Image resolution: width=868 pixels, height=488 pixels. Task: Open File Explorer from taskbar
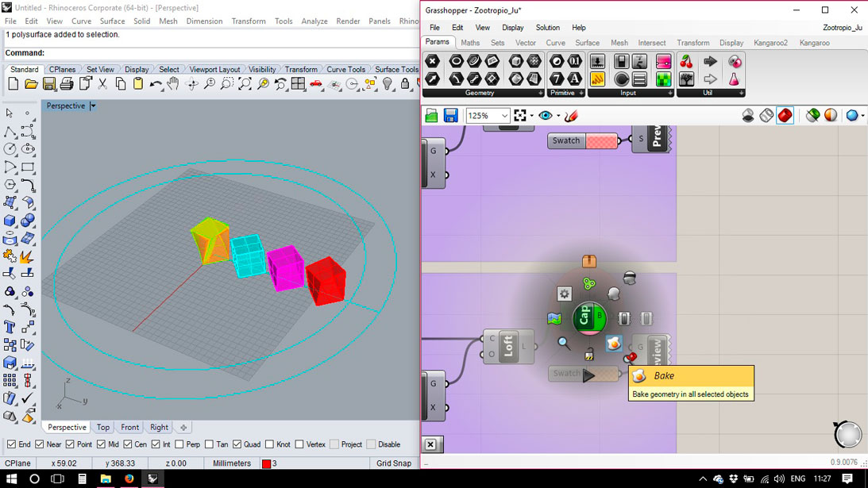[105, 478]
